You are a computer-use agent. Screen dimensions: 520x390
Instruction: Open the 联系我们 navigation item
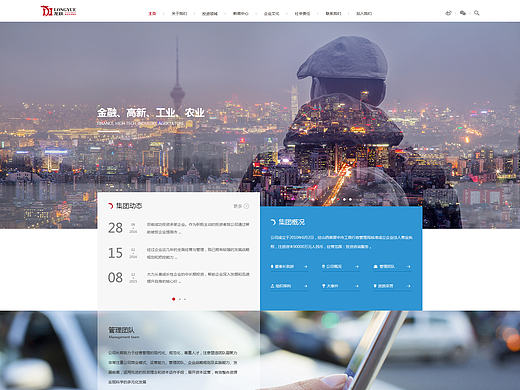coord(333,13)
